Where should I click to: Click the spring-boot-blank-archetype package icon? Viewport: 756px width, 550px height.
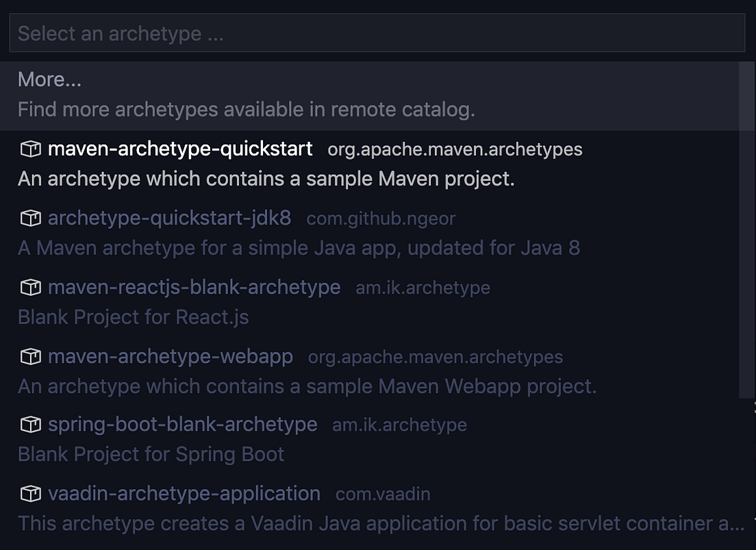pos(30,425)
